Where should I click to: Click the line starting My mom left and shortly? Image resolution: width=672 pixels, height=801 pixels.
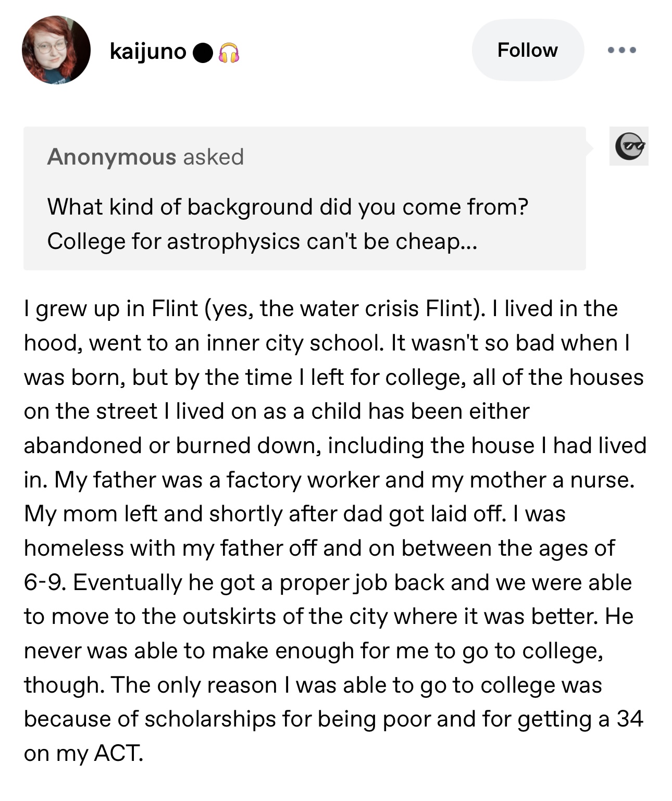pos(295,514)
